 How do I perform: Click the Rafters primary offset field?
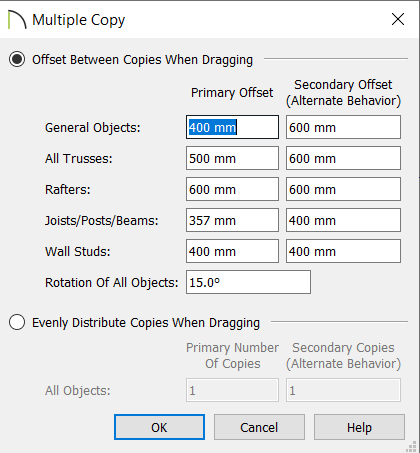232,189
